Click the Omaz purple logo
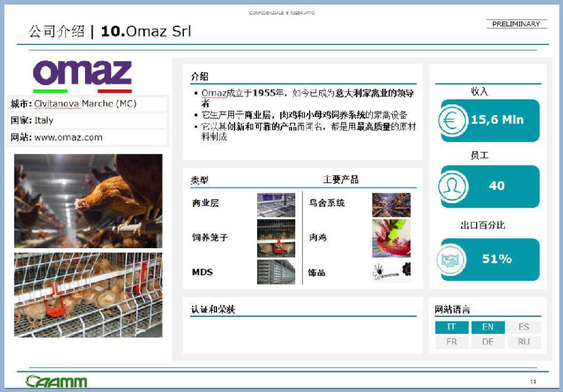The image size is (563, 392). point(82,73)
